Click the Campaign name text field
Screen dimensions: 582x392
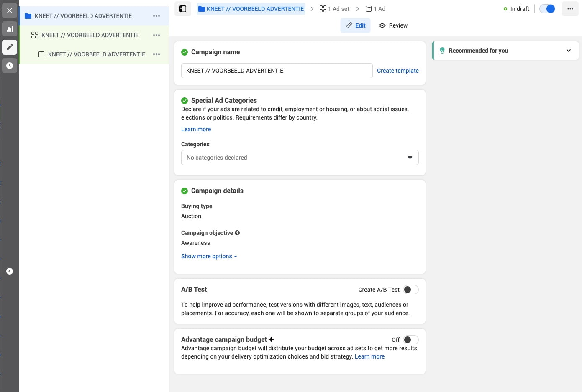(277, 71)
